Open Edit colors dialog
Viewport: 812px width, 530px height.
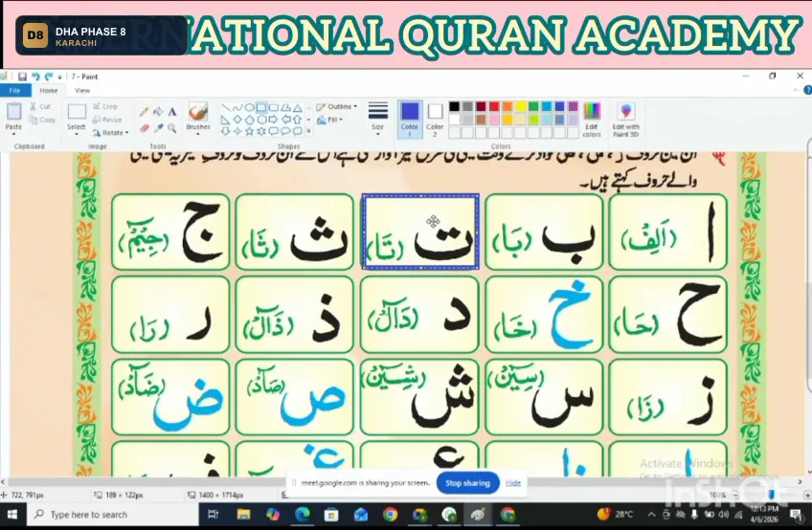pos(592,120)
